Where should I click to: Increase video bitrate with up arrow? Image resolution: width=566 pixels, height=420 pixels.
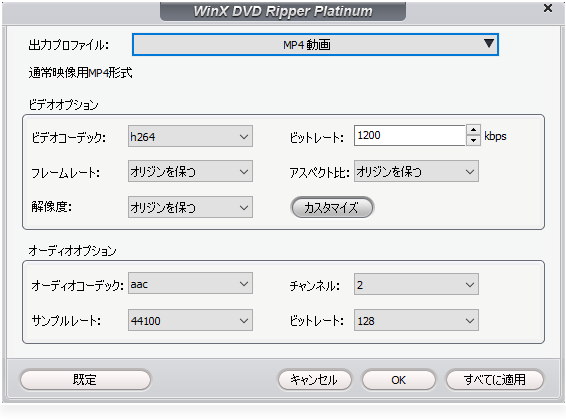pos(473,130)
